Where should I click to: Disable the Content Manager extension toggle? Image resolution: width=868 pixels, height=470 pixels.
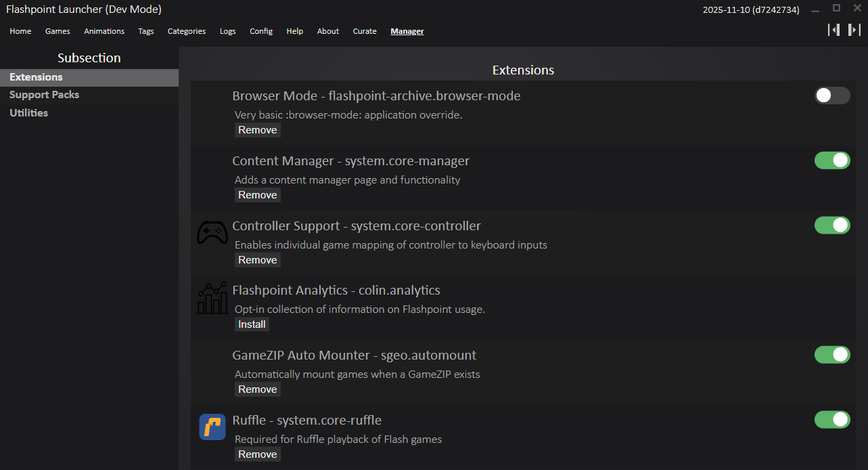pyautogui.click(x=831, y=161)
